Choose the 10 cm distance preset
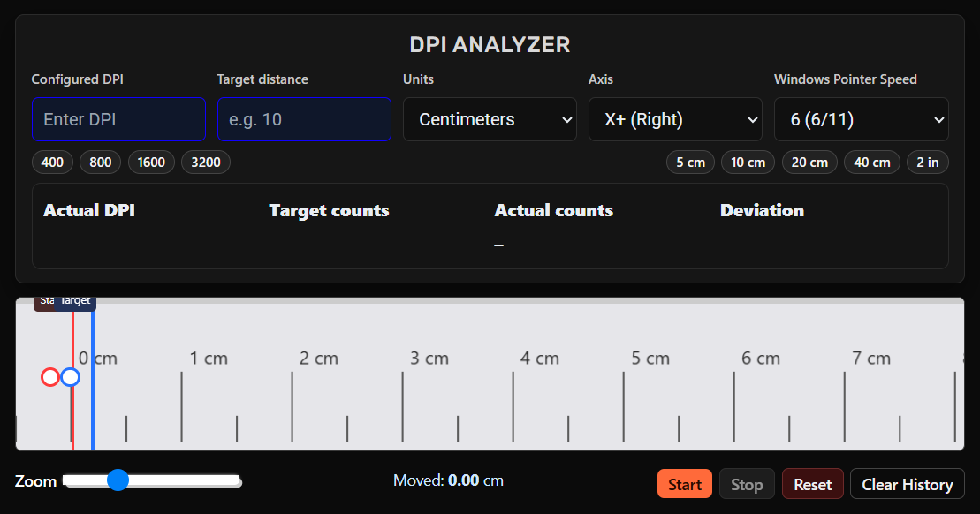Image resolution: width=980 pixels, height=514 pixels. [748, 162]
